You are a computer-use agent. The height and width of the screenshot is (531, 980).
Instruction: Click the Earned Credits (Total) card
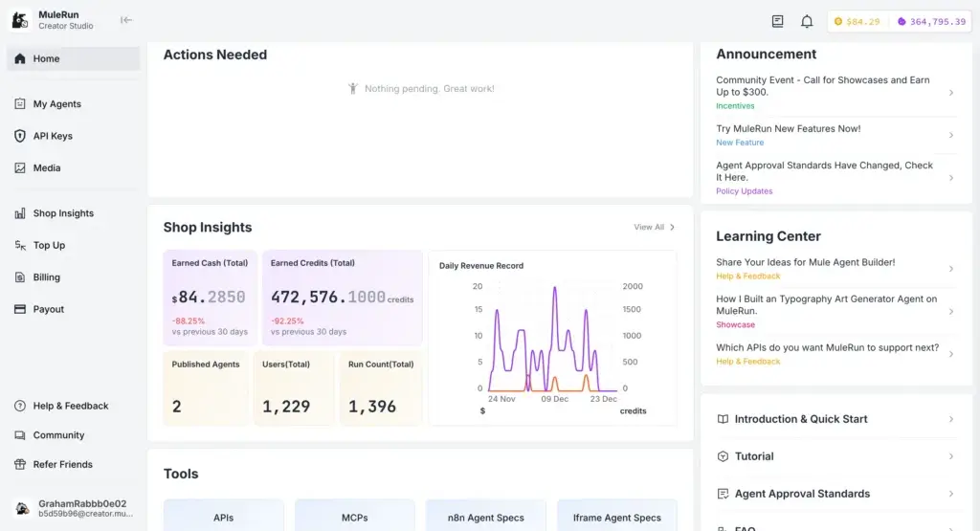point(343,298)
